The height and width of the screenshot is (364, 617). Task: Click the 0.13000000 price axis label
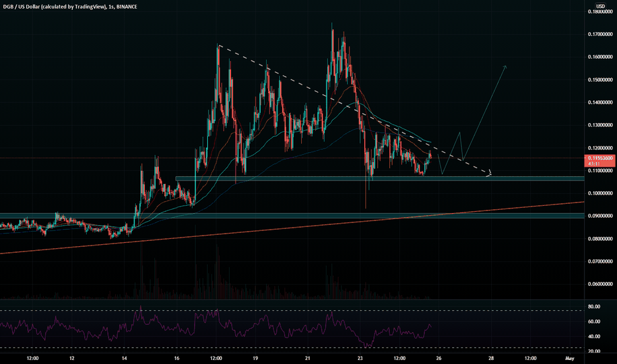click(600, 125)
